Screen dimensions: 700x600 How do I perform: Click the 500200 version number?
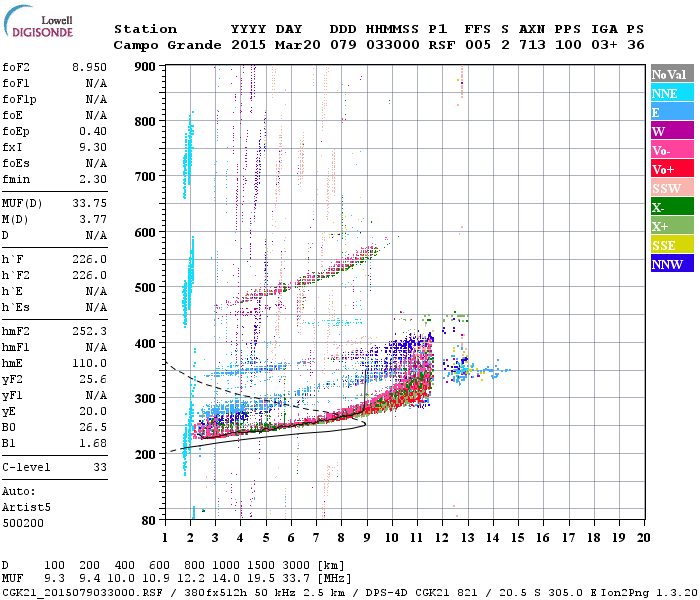(23, 523)
